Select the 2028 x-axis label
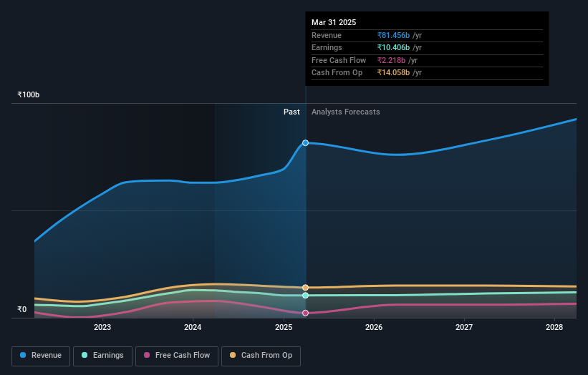 pos(554,327)
